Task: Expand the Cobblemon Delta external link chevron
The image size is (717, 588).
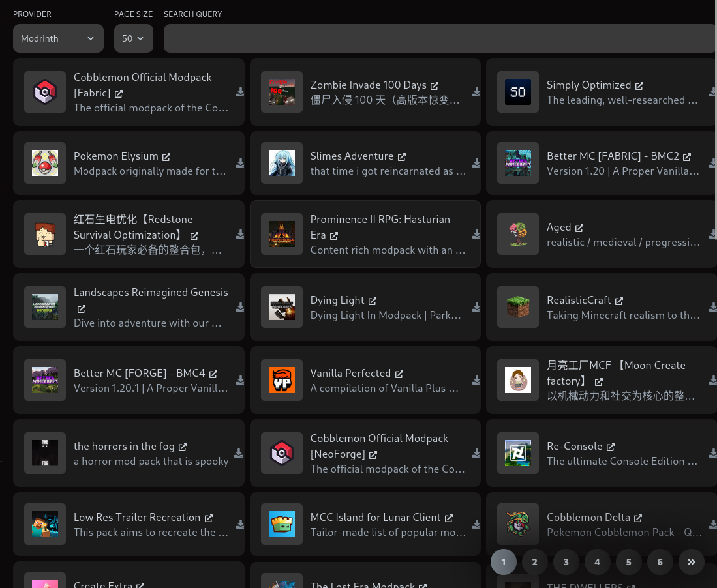Action: click(638, 517)
